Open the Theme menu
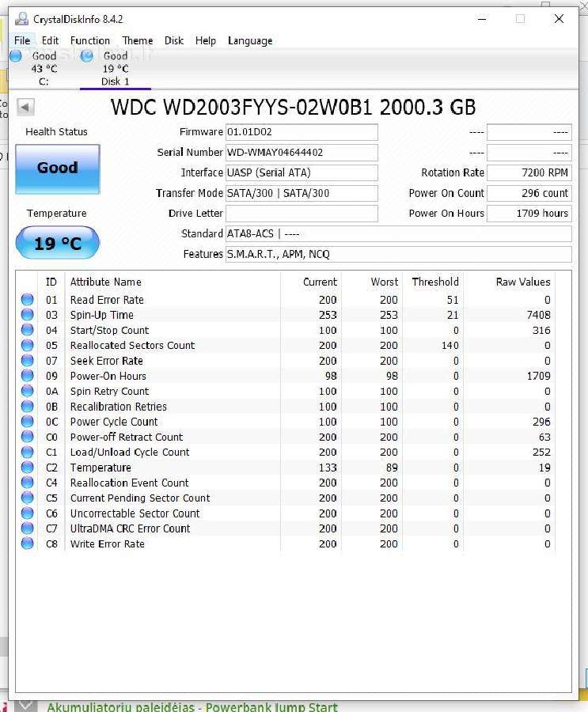This screenshot has height=712, width=588. [x=137, y=40]
